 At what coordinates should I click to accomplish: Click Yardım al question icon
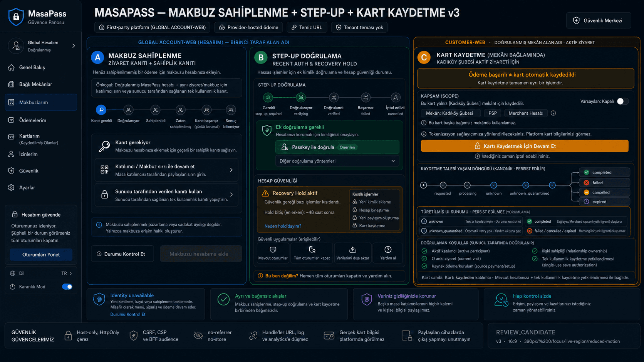388,250
